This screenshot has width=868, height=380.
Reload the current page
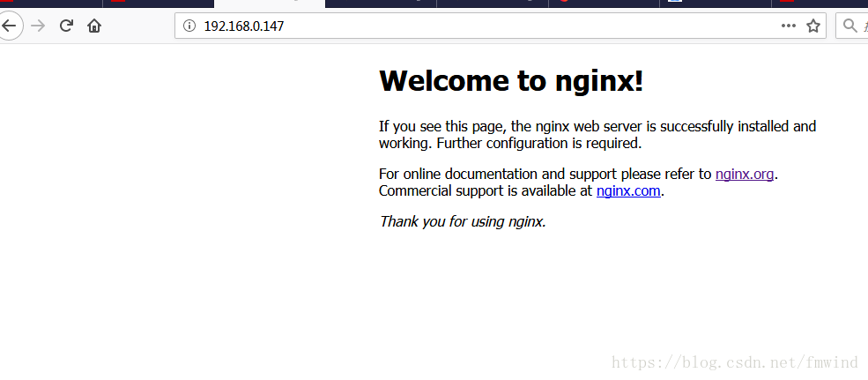click(66, 26)
